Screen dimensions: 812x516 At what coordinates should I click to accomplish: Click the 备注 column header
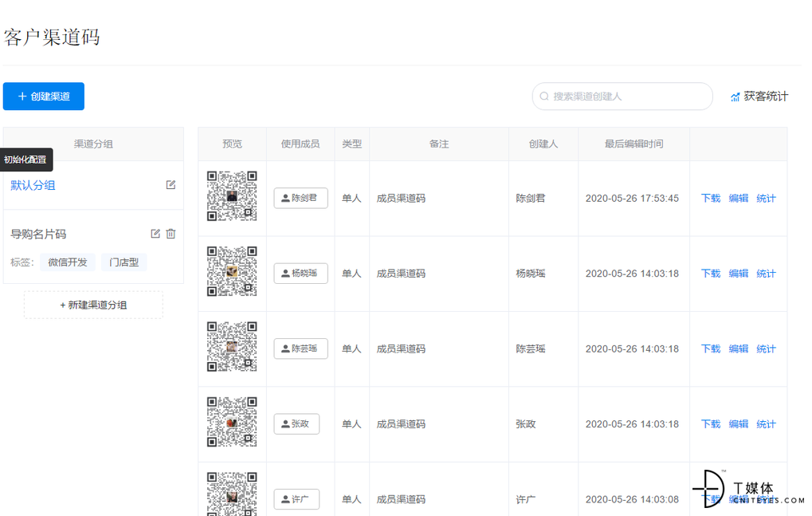click(439, 144)
